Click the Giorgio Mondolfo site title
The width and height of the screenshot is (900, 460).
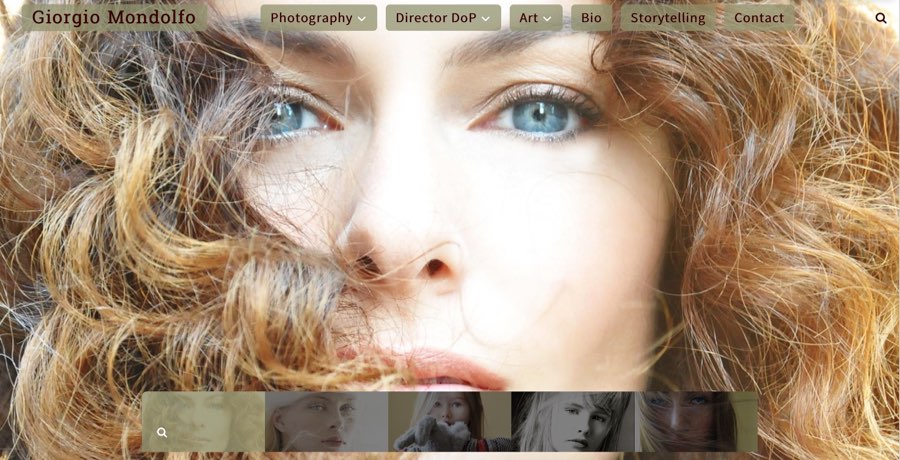coord(114,18)
